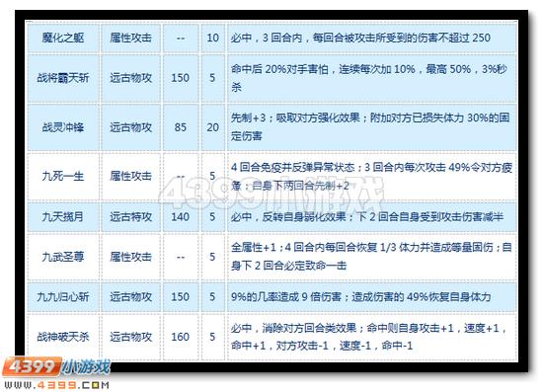Click PP value 5 in 九天揽月 row

[212, 217]
